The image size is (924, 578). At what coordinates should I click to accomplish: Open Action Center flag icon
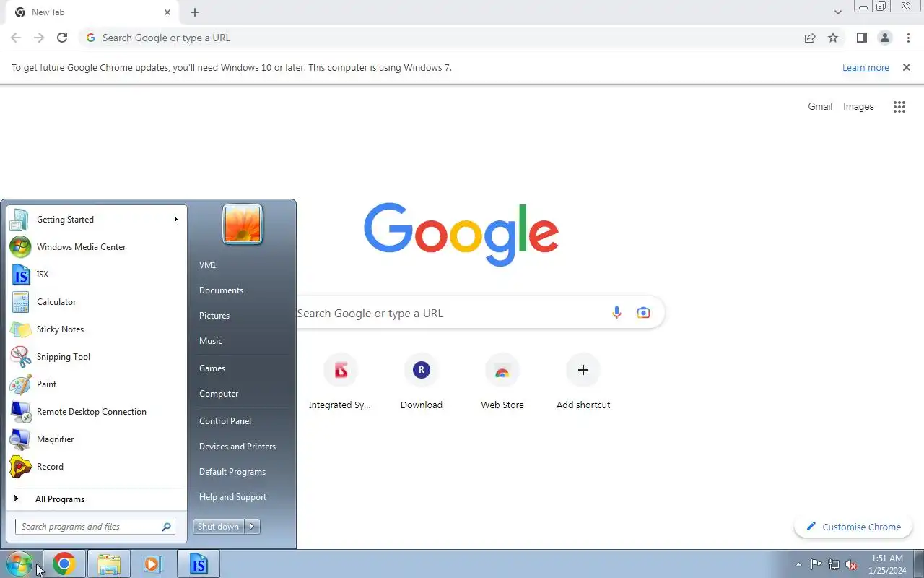(x=816, y=564)
